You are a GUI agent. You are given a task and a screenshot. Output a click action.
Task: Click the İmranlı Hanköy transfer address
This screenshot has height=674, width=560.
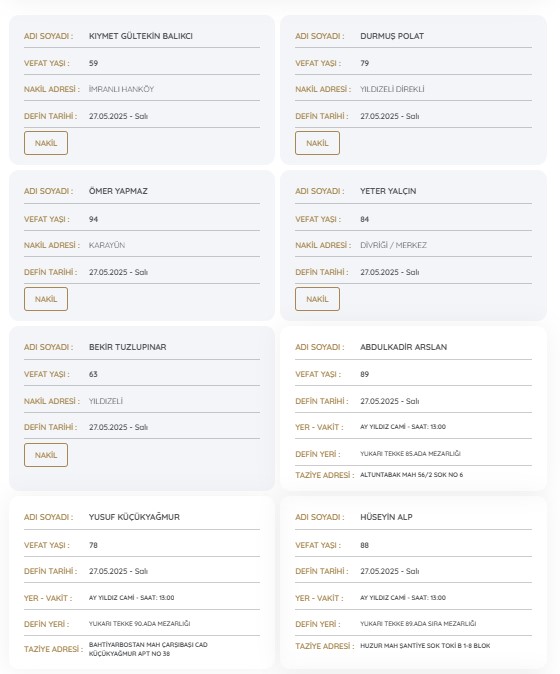[x=121, y=89]
